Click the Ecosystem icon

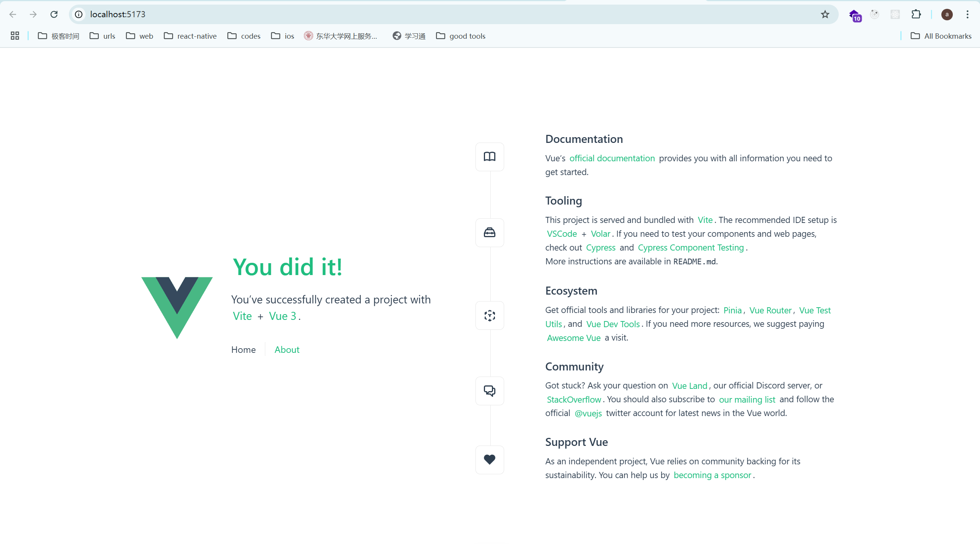click(490, 316)
